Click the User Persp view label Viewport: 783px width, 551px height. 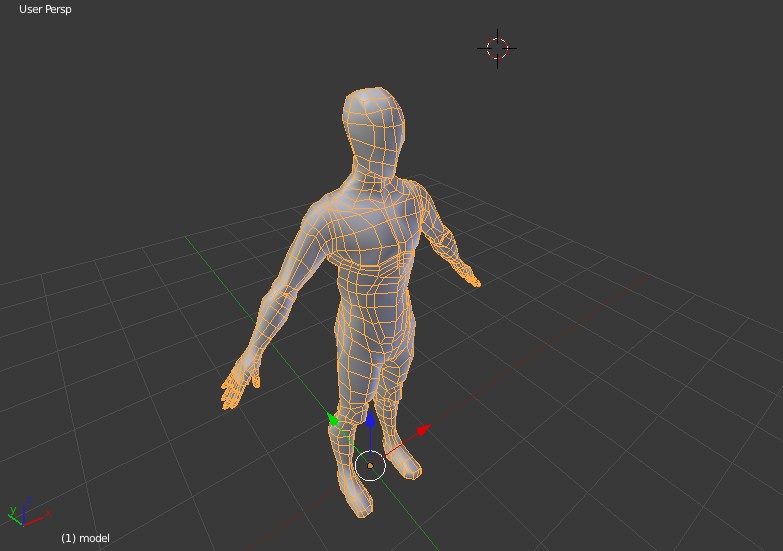tap(45, 9)
